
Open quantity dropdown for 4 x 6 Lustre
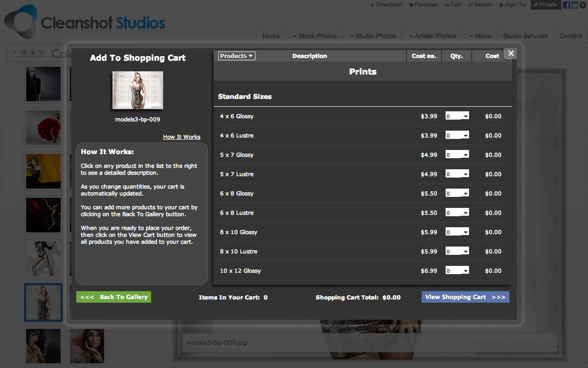pos(457,136)
